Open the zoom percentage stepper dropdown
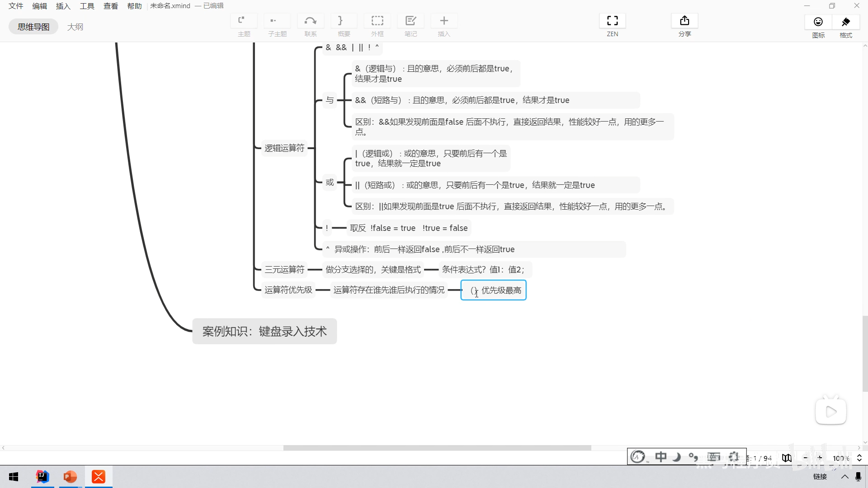Image resolution: width=868 pixels, height=488 pixels. point(859,458)
